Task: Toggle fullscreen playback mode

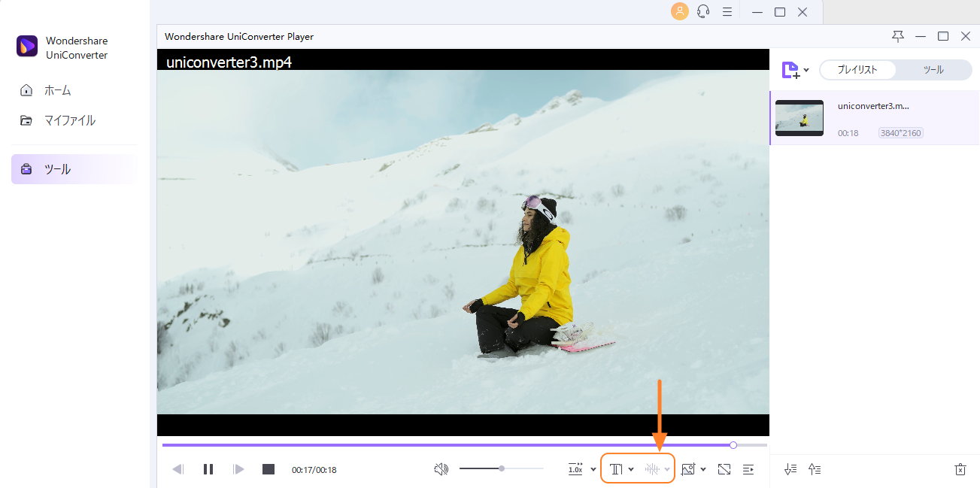Action: click(724, 468)
